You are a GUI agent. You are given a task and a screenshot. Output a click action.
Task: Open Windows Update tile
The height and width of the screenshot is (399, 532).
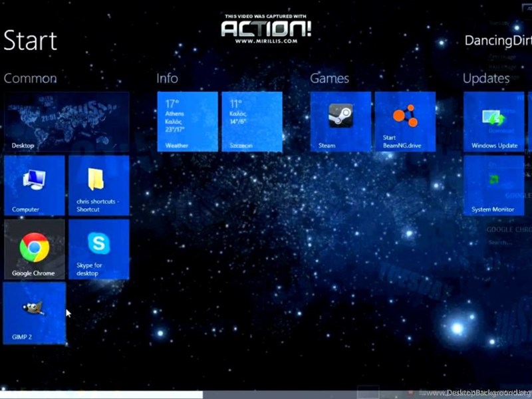[494, 122]
